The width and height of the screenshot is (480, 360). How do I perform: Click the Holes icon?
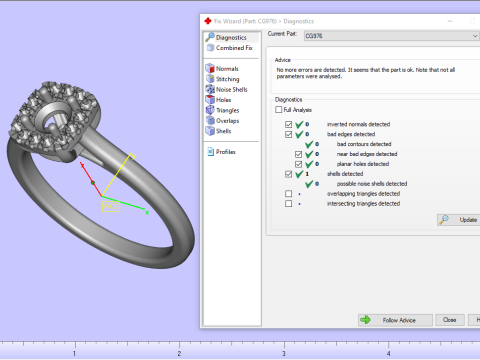(210, 99)
